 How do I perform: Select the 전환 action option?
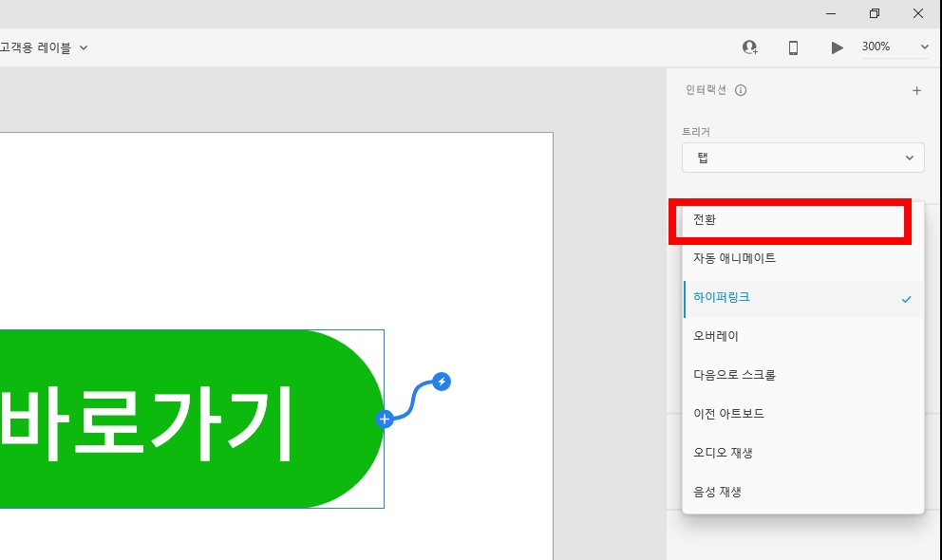789,219
